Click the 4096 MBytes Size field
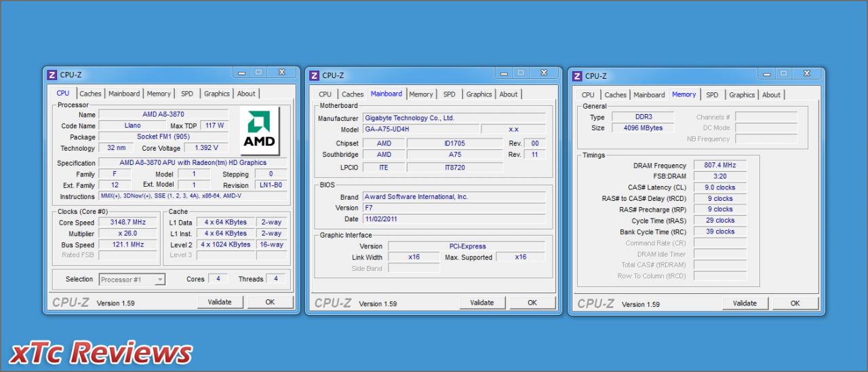The image size is (868, 372). (643, 128)
